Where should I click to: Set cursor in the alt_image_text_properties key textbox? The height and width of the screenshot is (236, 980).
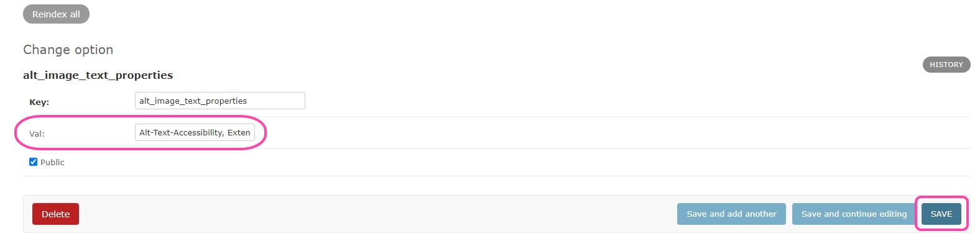(x=220, y=101)
